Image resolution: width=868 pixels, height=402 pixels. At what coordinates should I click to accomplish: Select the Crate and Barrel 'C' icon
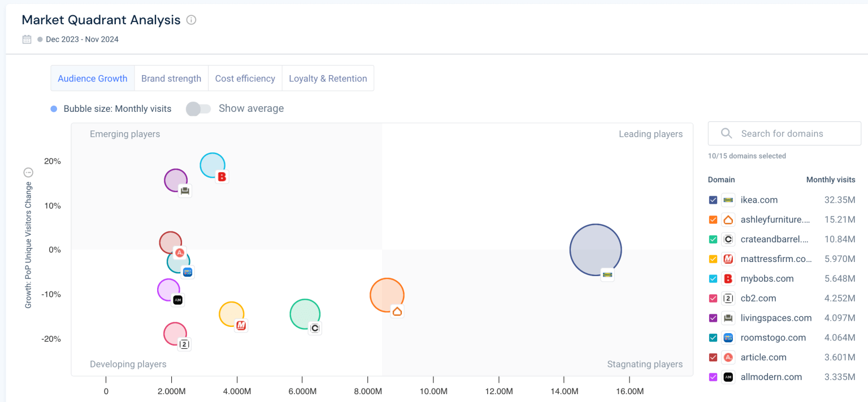728,239
